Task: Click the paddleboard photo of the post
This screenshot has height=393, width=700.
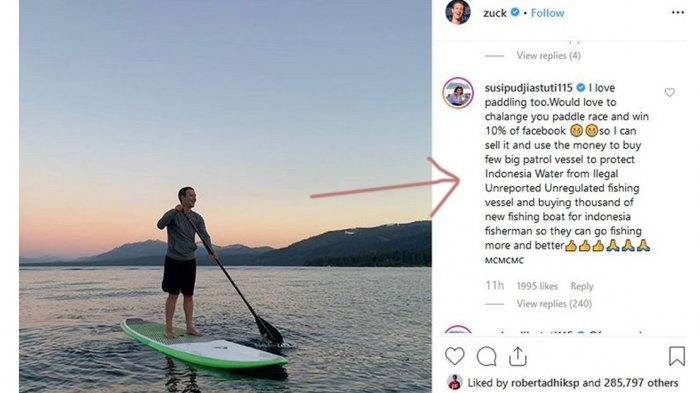Action: coord(225,196)
